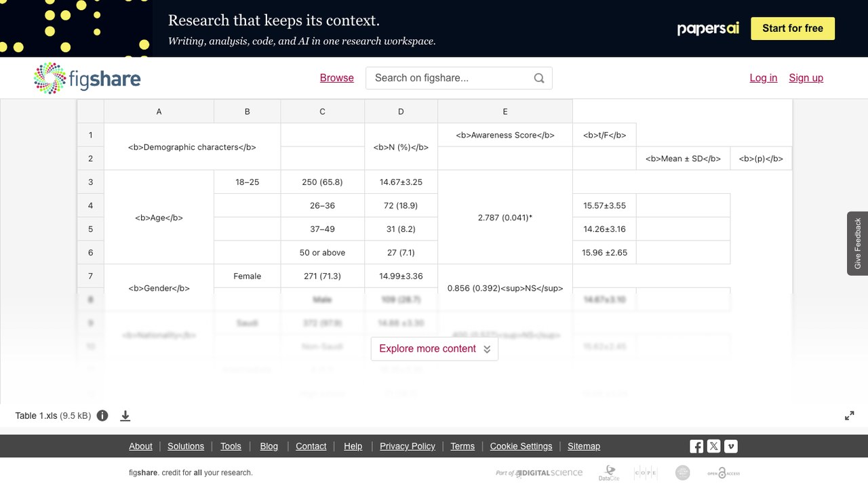
Task: Click the Digital Science logo
Action: [x=540, y=472]
